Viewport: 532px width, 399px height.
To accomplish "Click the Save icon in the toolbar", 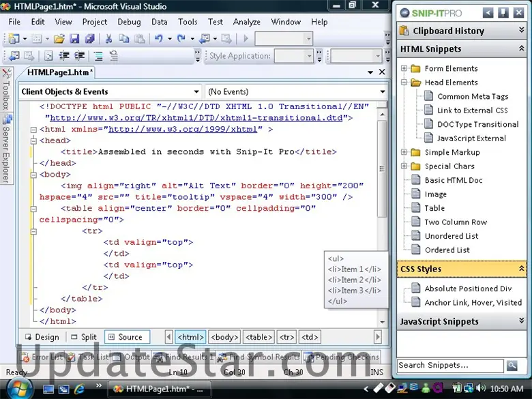I will coord(74,39).
